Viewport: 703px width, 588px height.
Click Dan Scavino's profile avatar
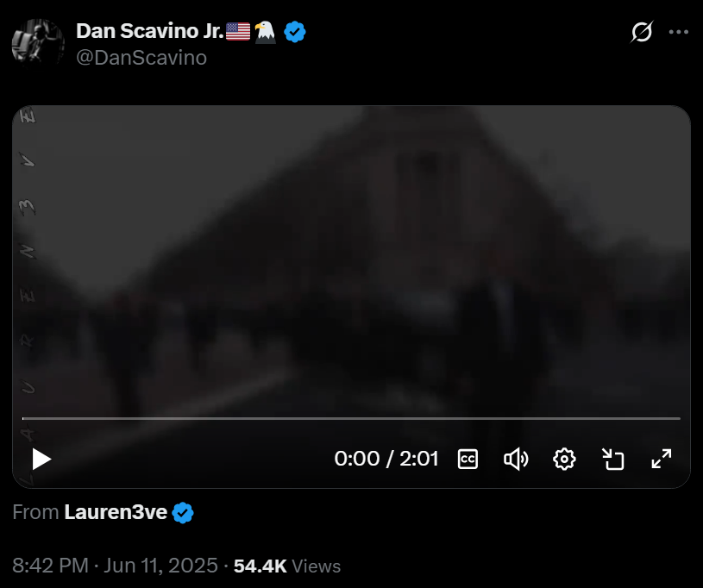[x=38, y=45]
